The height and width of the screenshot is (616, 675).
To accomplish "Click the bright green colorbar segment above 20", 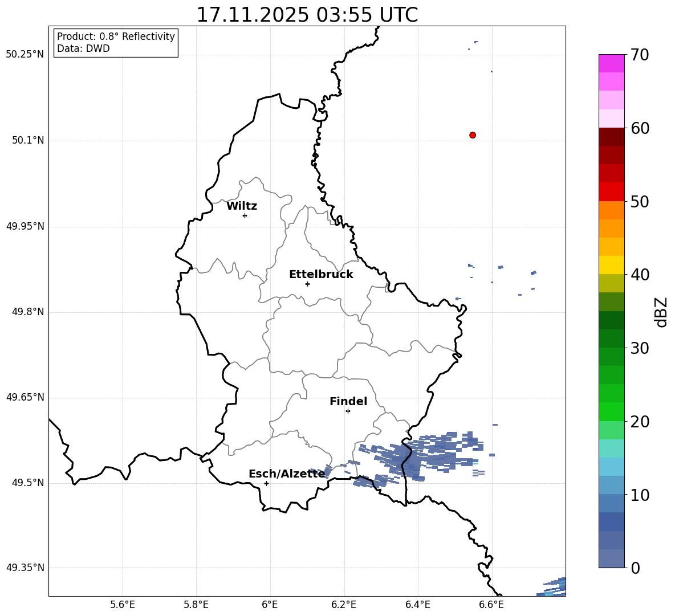I will pos(612,411).
